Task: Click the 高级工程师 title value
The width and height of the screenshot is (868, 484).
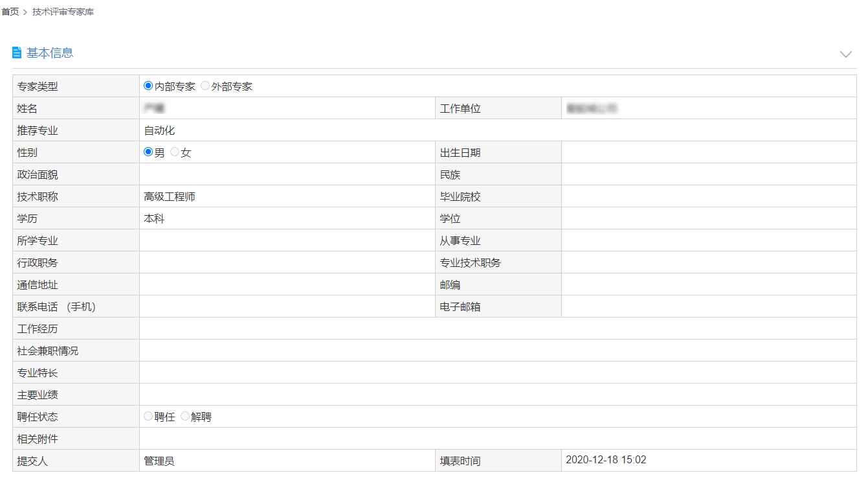Action: [170, 196]
